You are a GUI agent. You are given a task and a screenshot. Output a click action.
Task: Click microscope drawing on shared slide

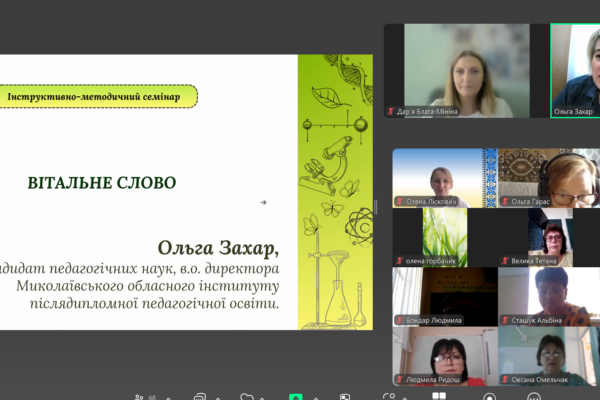pos(324,165)
